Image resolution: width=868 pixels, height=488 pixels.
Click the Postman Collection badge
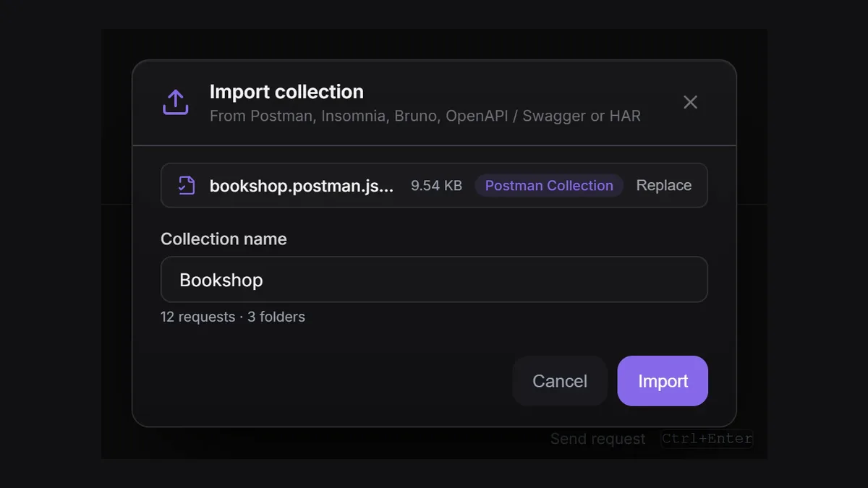click(549, 186)
